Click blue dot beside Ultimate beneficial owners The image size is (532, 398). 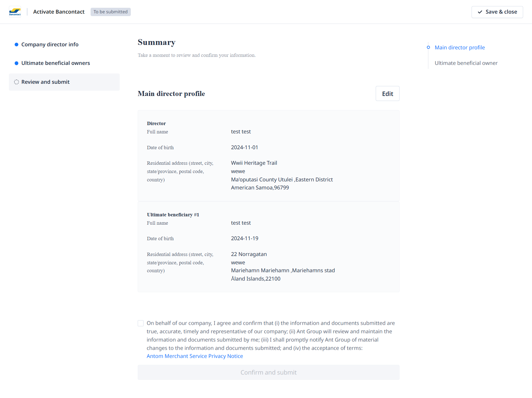coord(16,63)
